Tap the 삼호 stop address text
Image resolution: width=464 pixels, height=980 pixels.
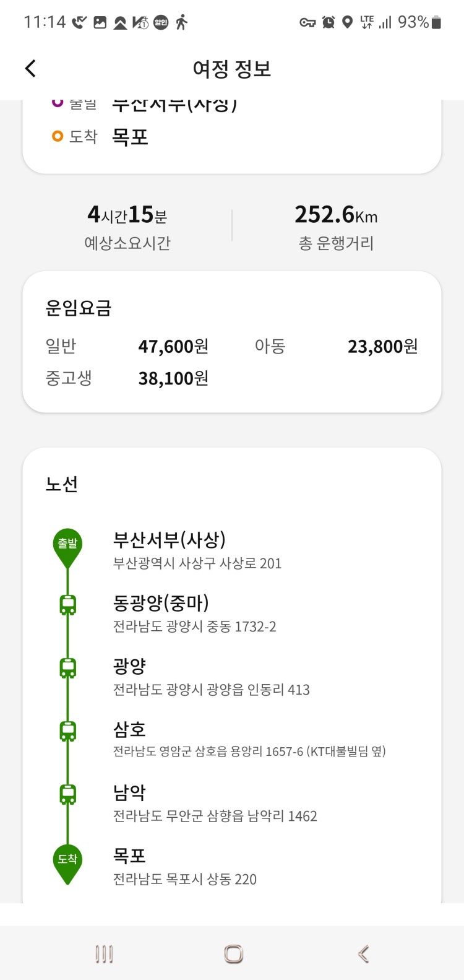tap(249, 752)
